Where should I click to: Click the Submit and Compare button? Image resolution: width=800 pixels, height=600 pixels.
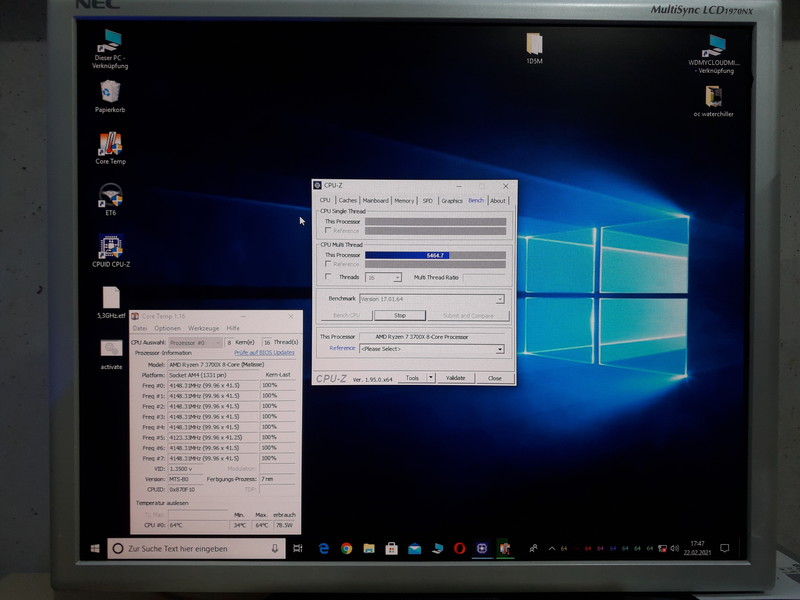468,315
